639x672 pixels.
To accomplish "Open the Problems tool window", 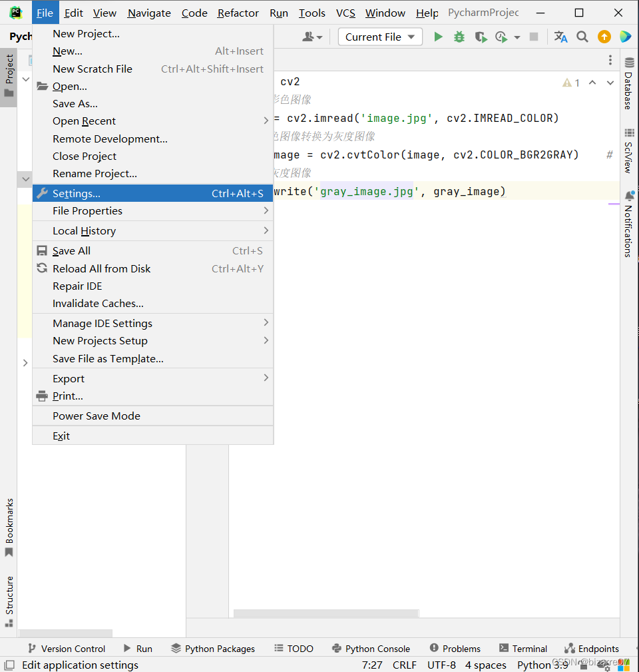I will tap(455, 649).
